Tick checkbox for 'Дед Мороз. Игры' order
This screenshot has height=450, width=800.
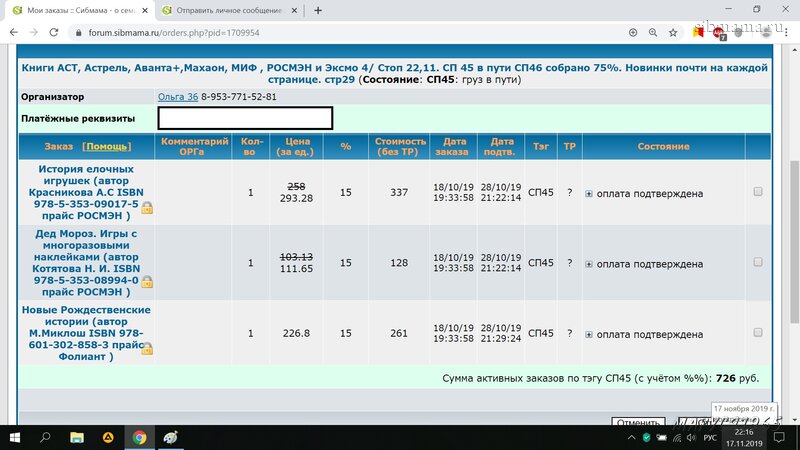[758, 262]
